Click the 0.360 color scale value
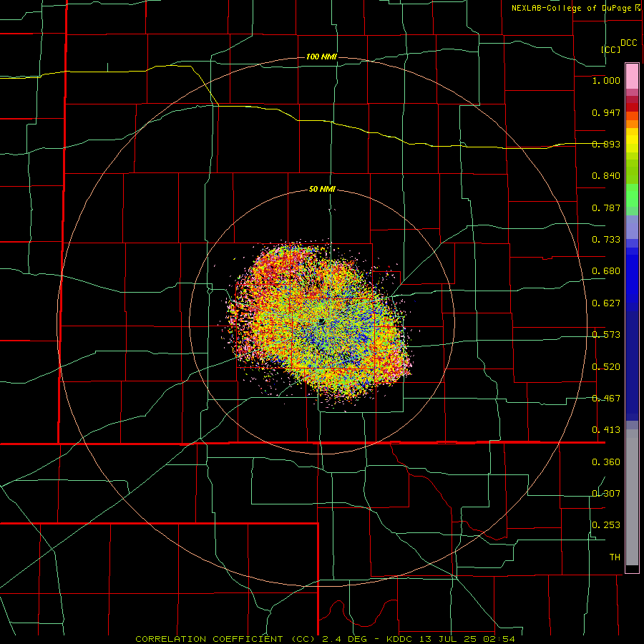Image resolution: width=644 pixels, height=644 pixels. click(x=606, y=462)
